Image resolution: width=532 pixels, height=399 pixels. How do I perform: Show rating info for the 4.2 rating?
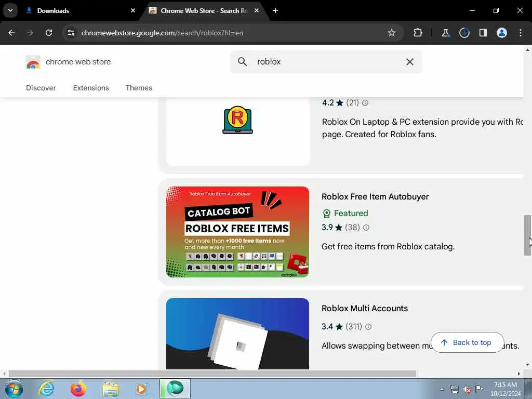point(365,103)
